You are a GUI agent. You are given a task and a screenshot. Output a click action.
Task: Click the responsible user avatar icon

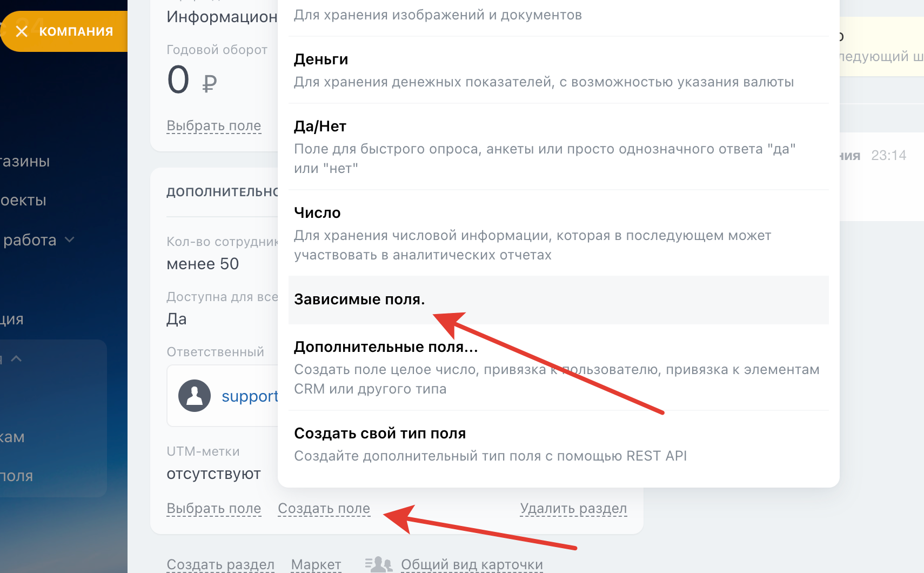[195, 396]
